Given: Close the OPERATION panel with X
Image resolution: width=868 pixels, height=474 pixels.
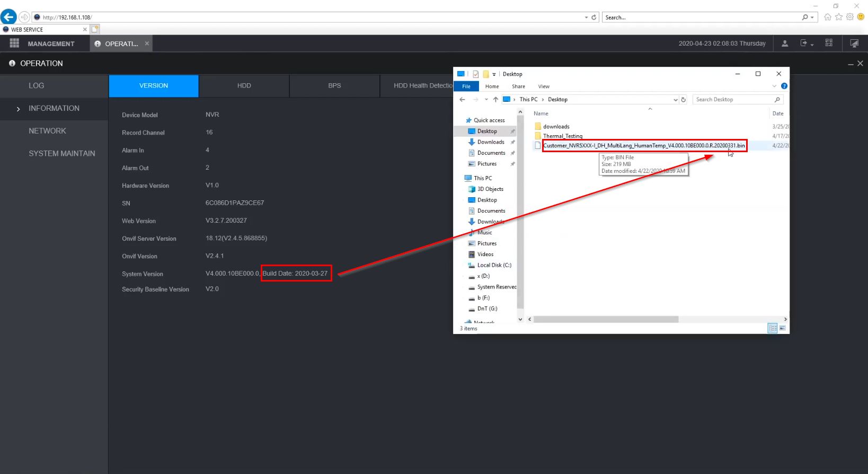Looking at the screenshot, I should [x=860, y=63].
